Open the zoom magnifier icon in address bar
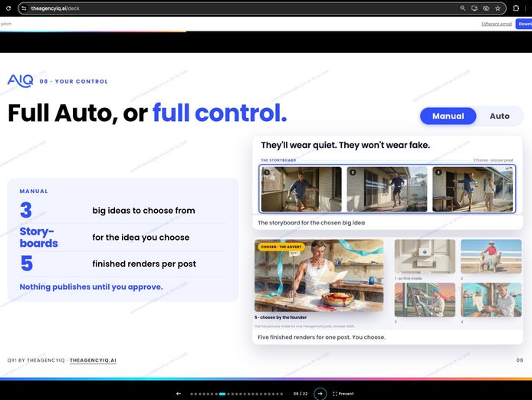This screenshot has width=532, height=400. click(462, 8)
